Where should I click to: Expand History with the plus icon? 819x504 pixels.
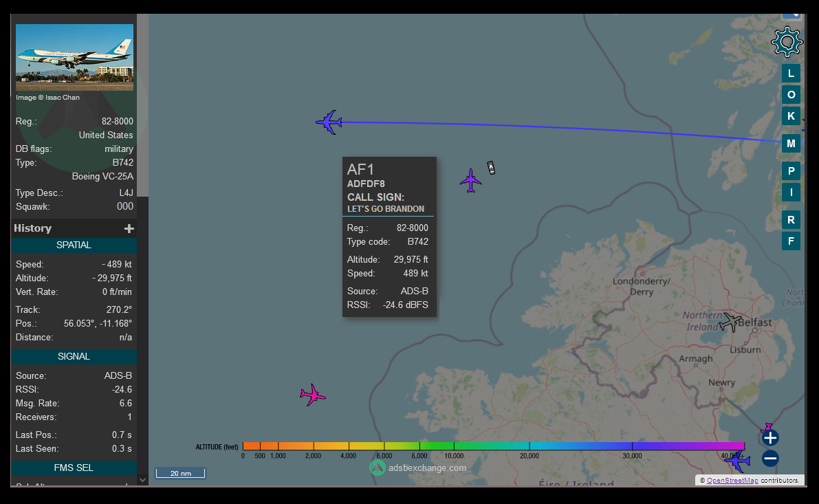129,228
